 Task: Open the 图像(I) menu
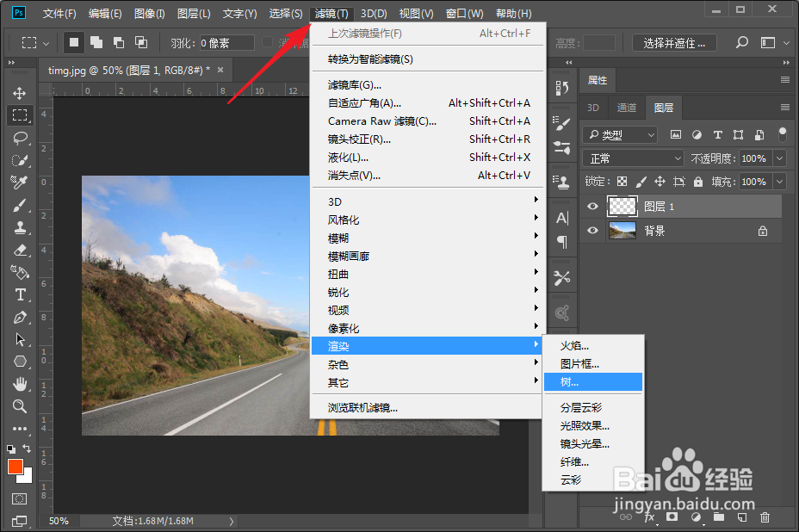[x=149, y=14]
